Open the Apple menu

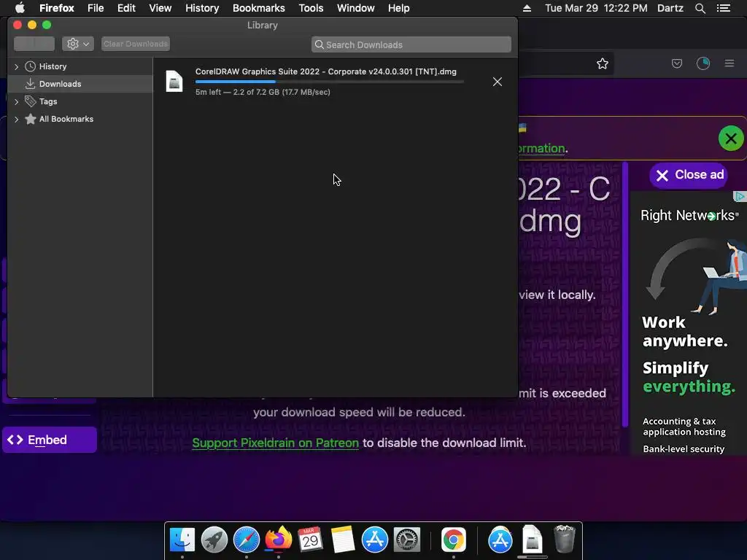20,8
